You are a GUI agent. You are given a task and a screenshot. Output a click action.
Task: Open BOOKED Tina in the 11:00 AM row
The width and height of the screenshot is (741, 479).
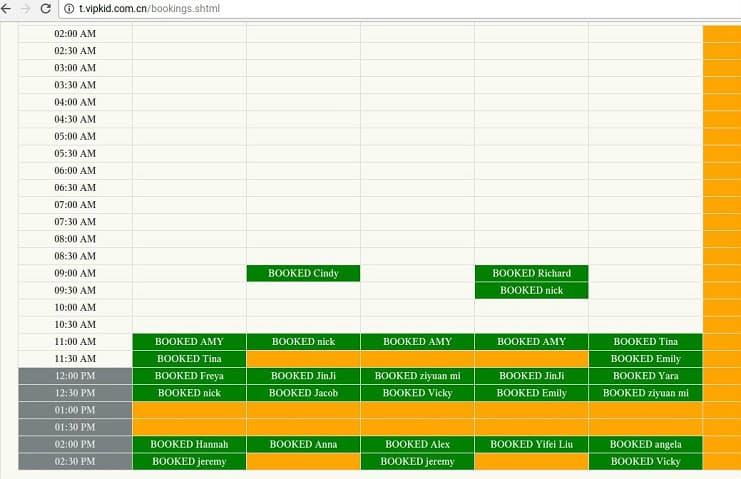tap(646, 342)
